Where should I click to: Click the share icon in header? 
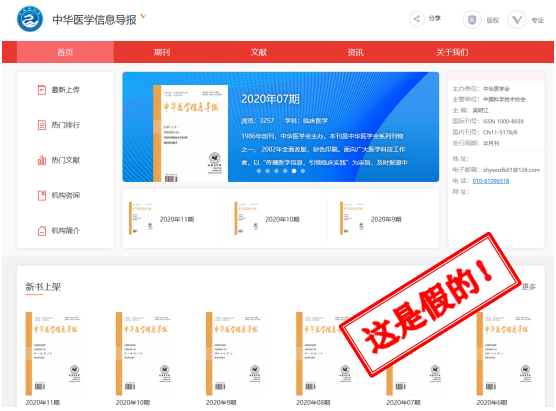coord(417,19)
